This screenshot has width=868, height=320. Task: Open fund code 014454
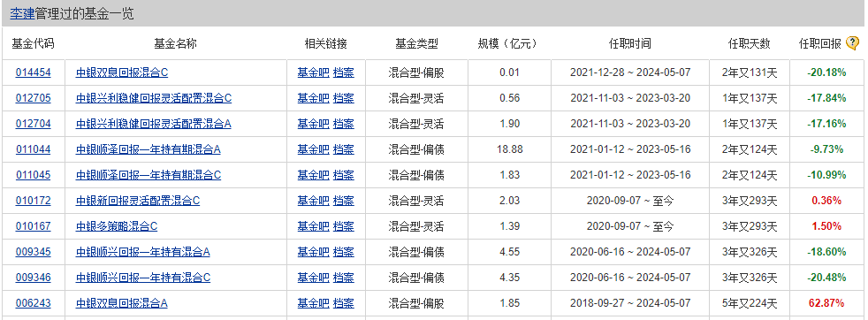pos(34,72)
